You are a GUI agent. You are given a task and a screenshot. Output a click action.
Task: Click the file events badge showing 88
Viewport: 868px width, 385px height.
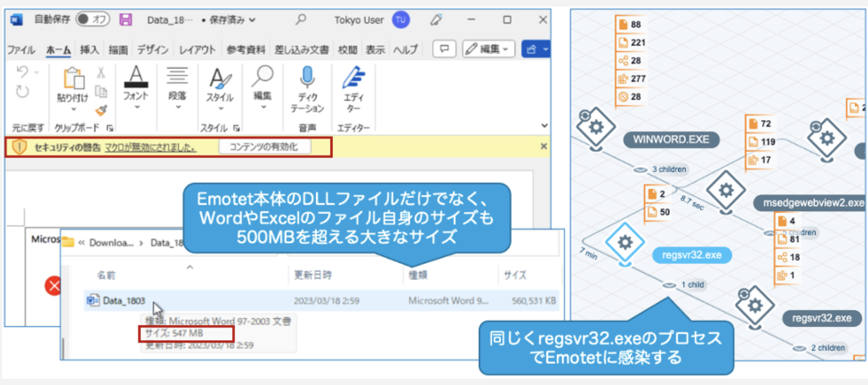[630, 24]
